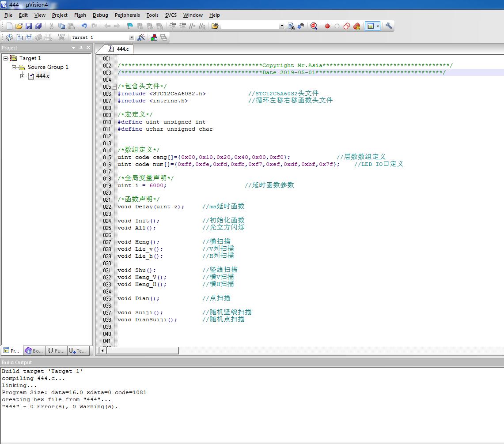The height and width of the screenshot is (444, 504).
Task: Insert a bookmark with the flag icon
Action: 130,26
